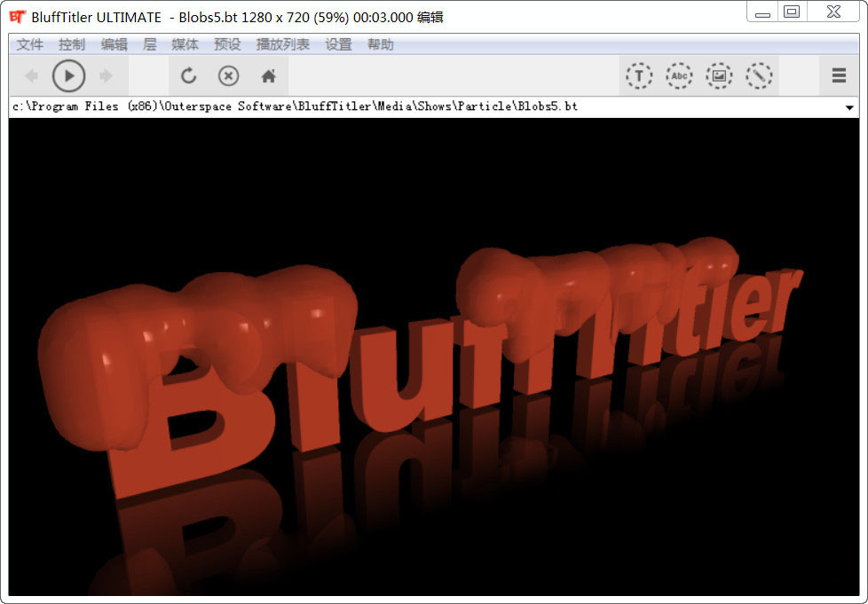
Task: Minimize the BluffTitler window
Action: coord(762,12)
